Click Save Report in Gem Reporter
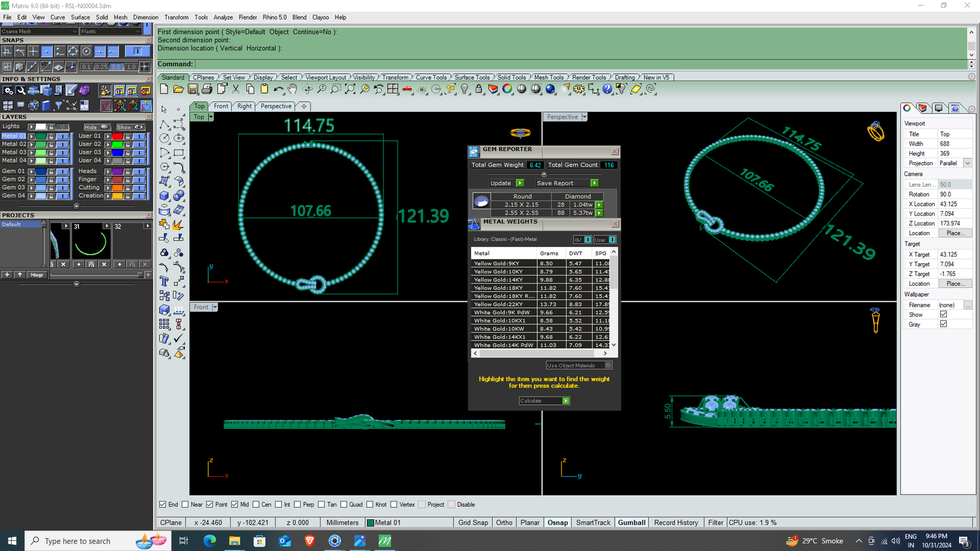The height and width of the screenshot is (551, 980). point(566,183)
